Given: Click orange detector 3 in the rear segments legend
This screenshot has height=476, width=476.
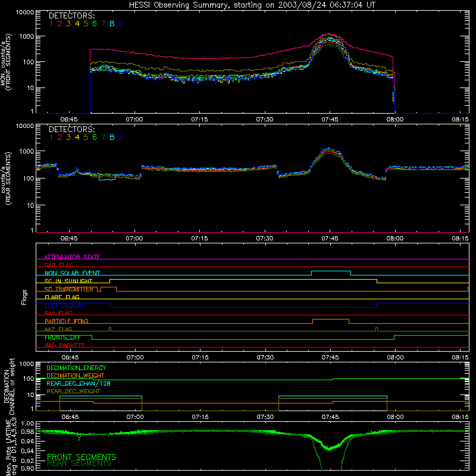Looking at the screenshot, I should (68, 137).
